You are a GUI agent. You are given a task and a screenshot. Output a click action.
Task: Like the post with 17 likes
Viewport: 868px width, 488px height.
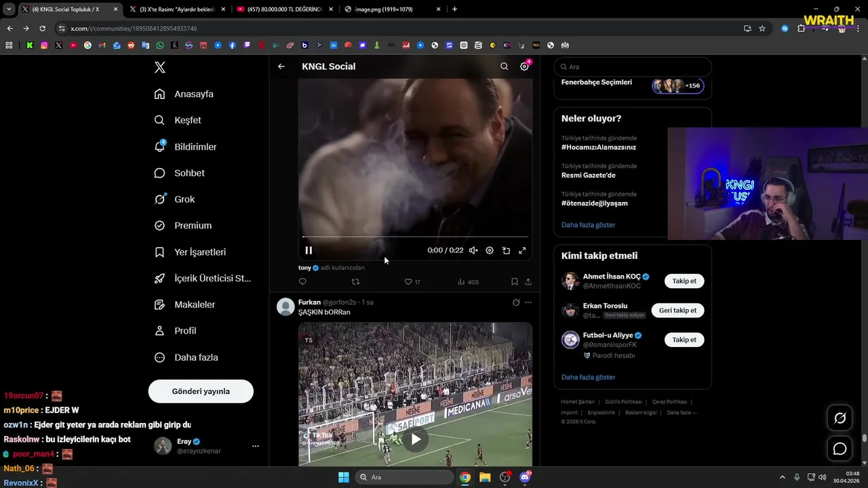pyautogui.click(x=412, y=281)
